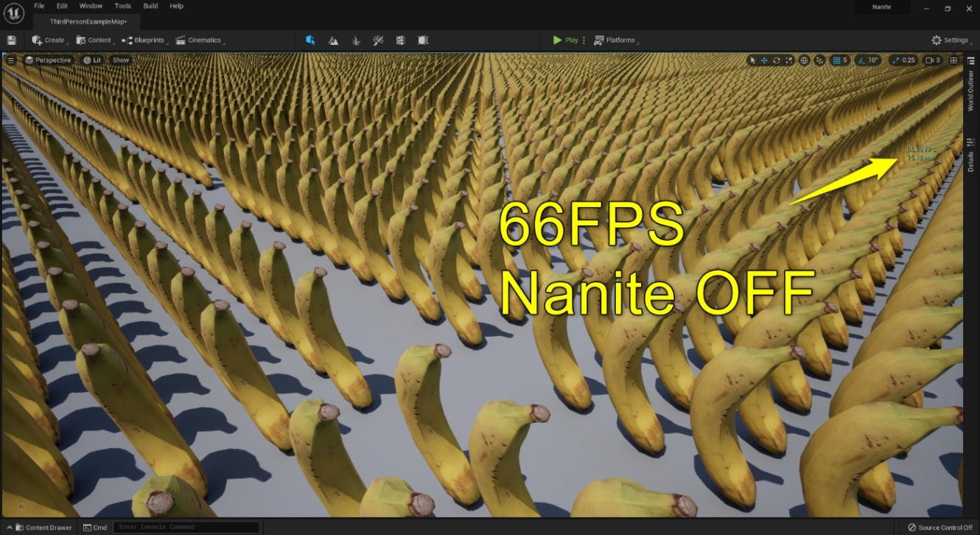Select the Fracture mode icon
980x535 pixels.
pos(399,41)
